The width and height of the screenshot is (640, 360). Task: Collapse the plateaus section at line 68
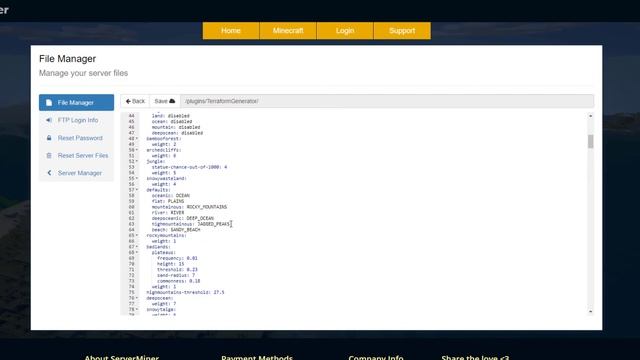click(x=137, y=253)
